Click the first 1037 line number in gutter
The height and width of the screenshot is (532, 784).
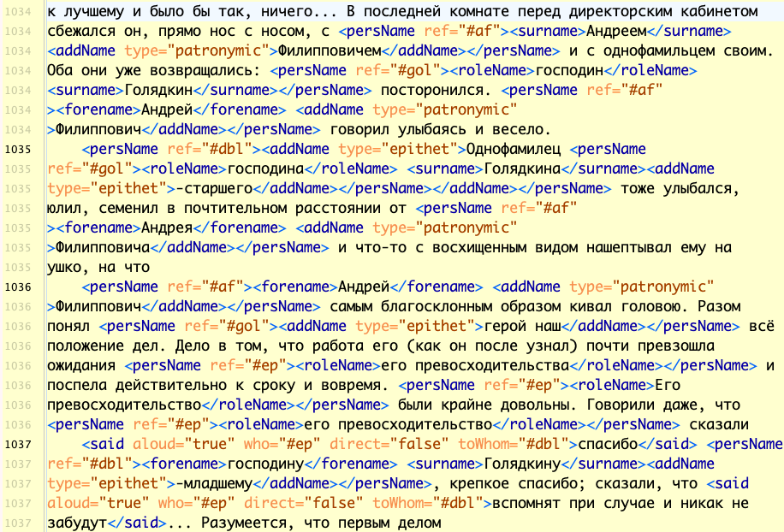tap(17, 443)
